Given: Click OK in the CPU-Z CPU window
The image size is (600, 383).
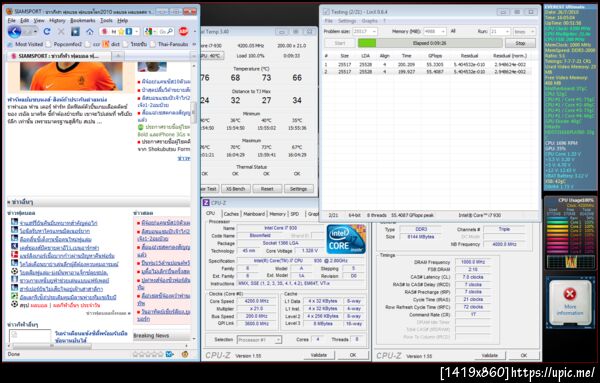Looking at the screenshot, I should click(353, 355).
